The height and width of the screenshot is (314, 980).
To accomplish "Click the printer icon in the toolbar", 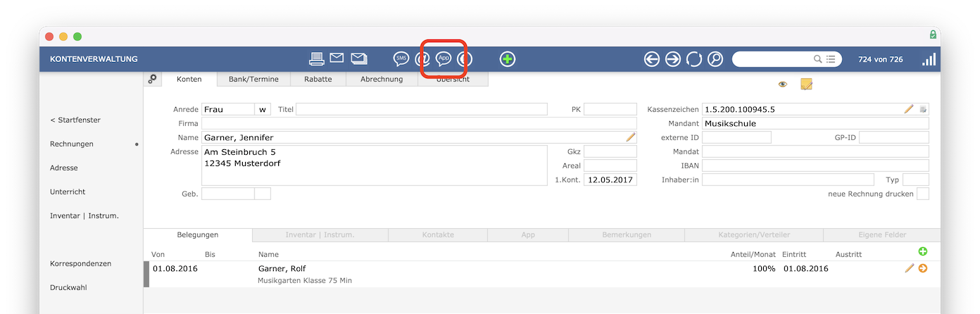I will [317, 59].
